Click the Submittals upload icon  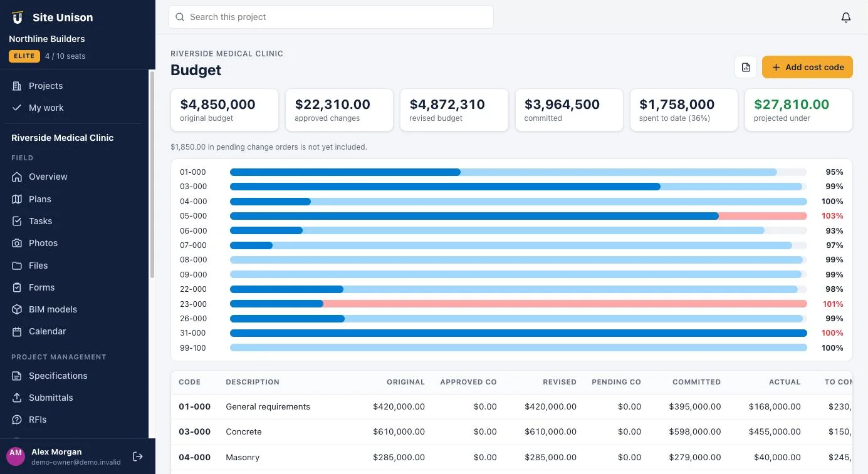tap(17, 398)
